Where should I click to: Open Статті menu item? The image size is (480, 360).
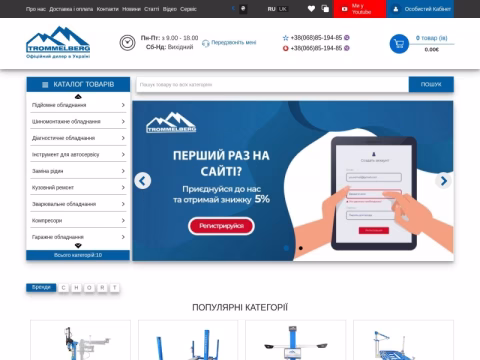(152, 9)
